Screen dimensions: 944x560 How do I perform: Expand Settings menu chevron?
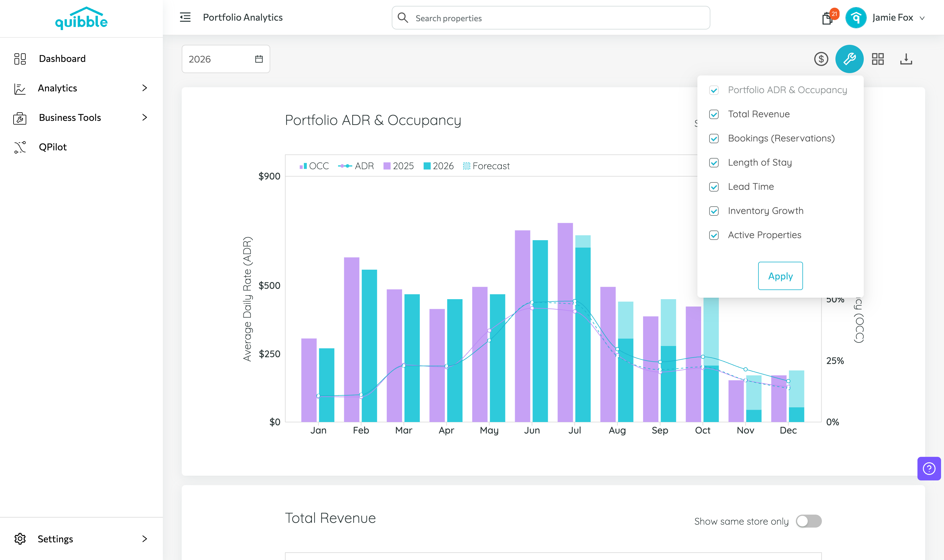144,538
